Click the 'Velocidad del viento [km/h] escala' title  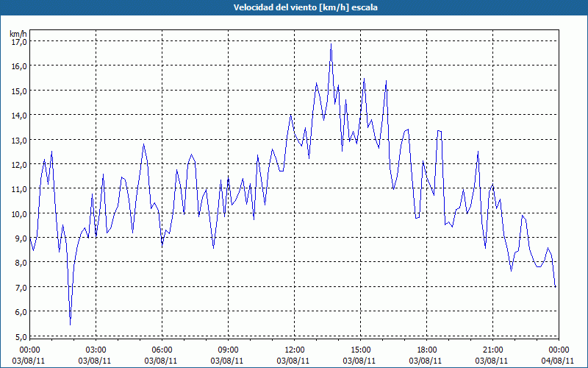[x=305, y=7]
